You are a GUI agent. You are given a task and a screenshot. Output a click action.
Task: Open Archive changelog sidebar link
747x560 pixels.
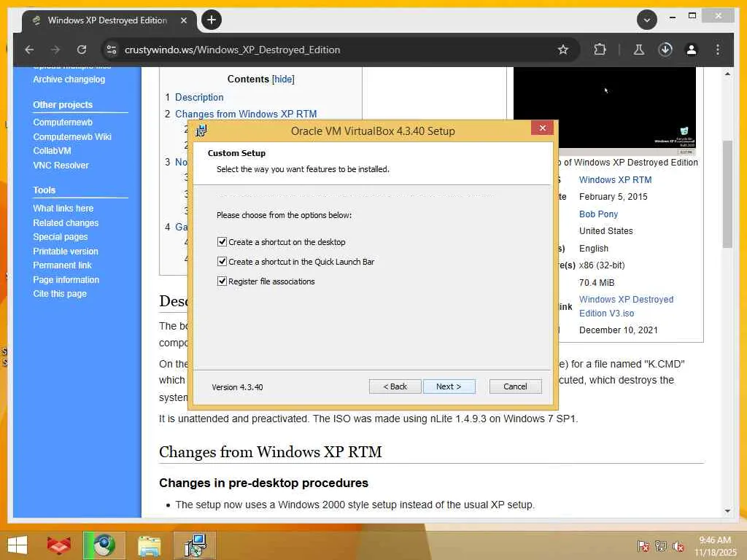(69, 79)
